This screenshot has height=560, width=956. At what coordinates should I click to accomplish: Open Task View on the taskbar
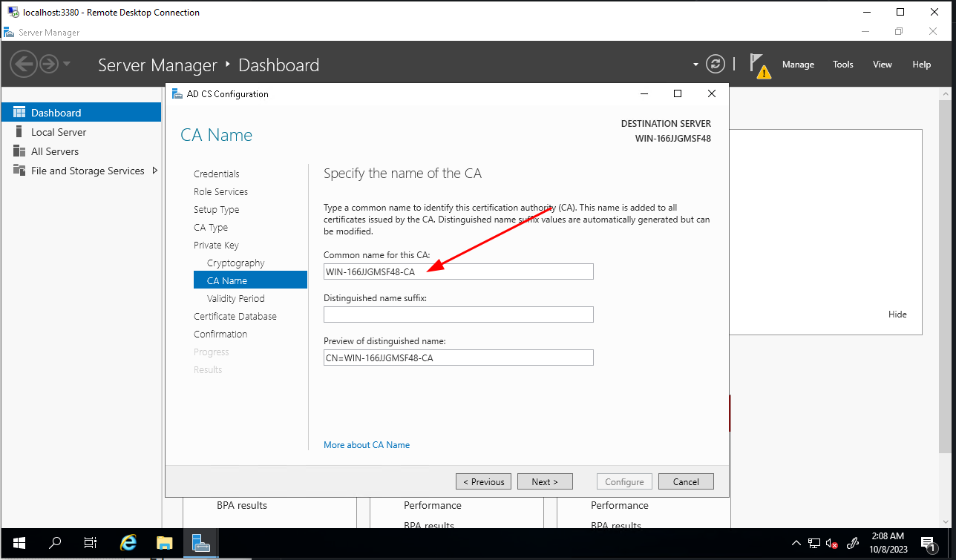(91, 542)
